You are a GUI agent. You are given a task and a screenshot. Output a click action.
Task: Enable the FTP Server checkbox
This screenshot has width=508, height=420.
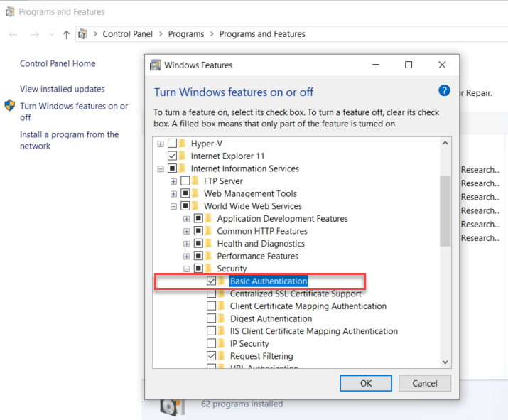(x=185, y=181)
